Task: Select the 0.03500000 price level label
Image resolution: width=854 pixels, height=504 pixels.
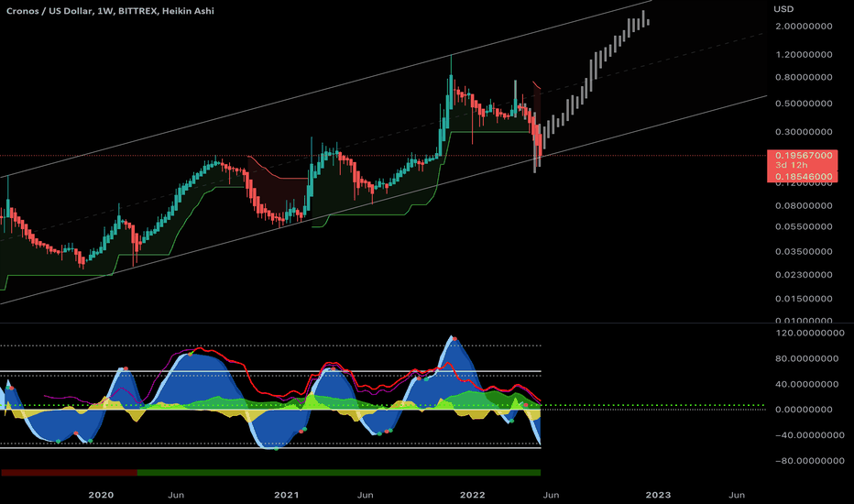Action: coord(804,252)
